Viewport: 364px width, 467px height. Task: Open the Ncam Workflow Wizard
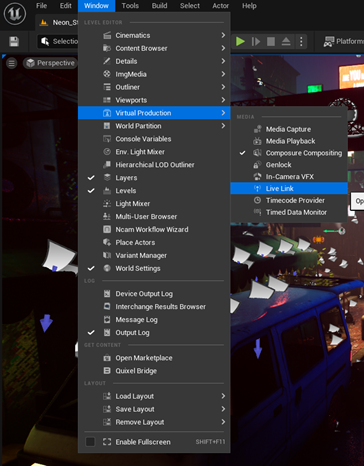pos(154,230)
